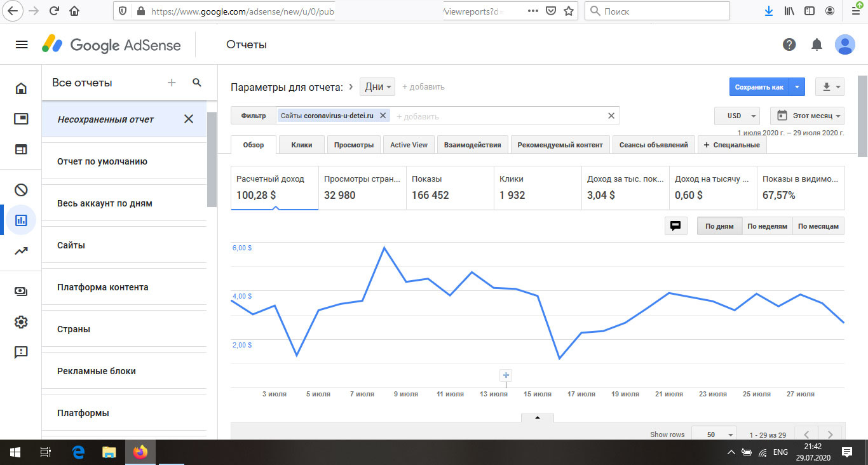Open the Optimization trend-arrow icon in sidebar
The image size is (868, 465).
(x=21, y=251)
